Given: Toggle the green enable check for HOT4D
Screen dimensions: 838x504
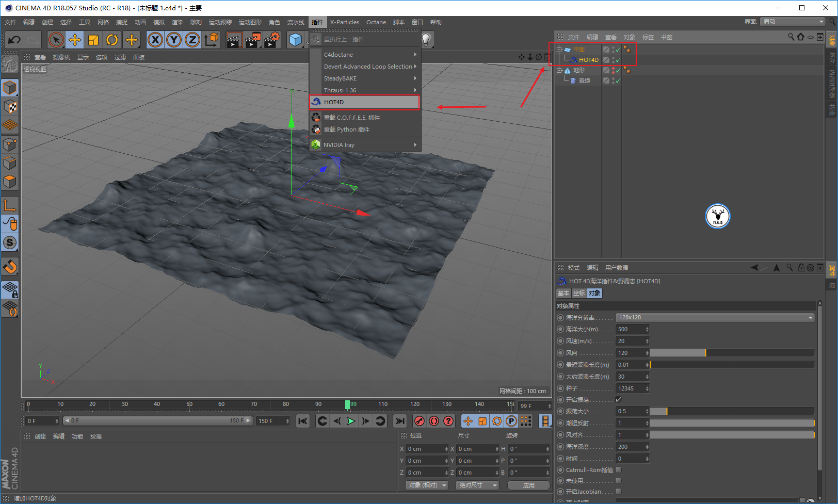Looking at the screenshot, I should pyautogui.click(x=618, y=60).
